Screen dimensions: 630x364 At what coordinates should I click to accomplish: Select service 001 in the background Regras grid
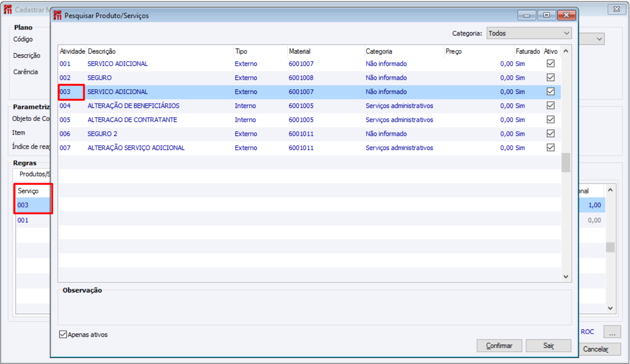point(23,220)
